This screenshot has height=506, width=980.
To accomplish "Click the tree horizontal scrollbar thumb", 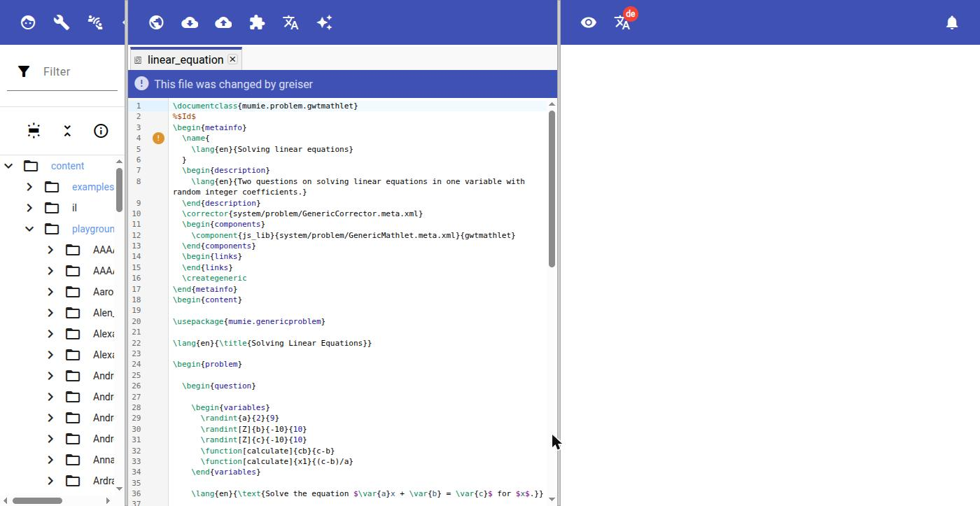I will [x=37, y=500].
